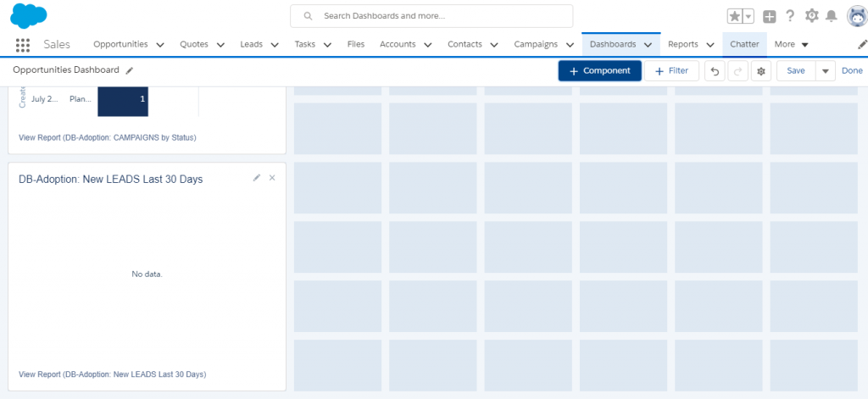Save the dashboard
Screen dimensions: 868x399
[796, 71]
